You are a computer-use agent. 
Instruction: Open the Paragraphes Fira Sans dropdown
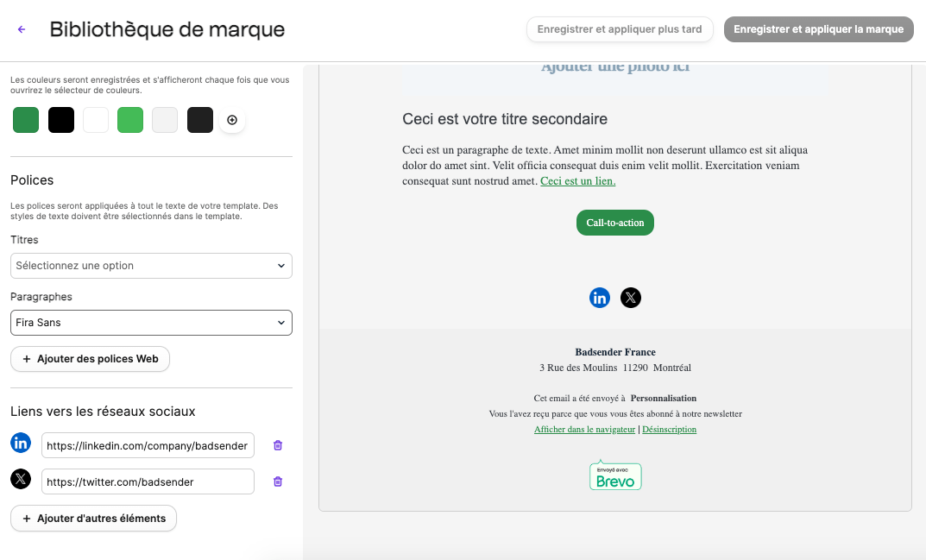[x=151, y=323]
